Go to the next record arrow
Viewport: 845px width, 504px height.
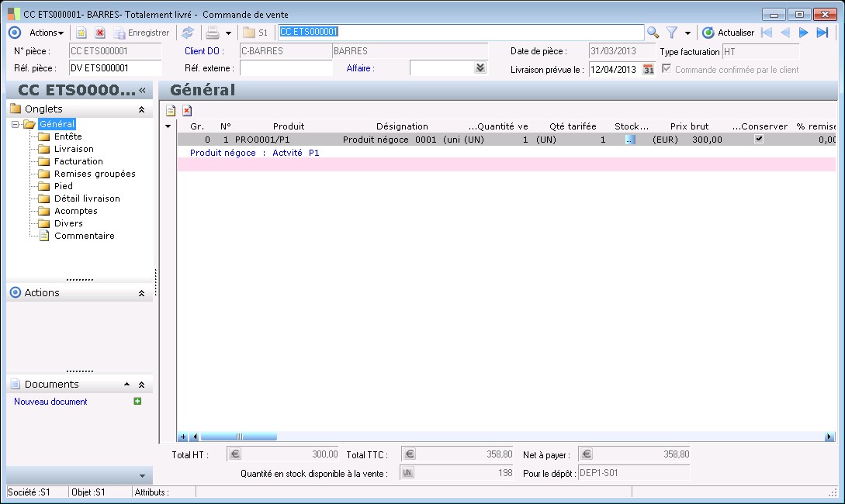tap(803, 33)
